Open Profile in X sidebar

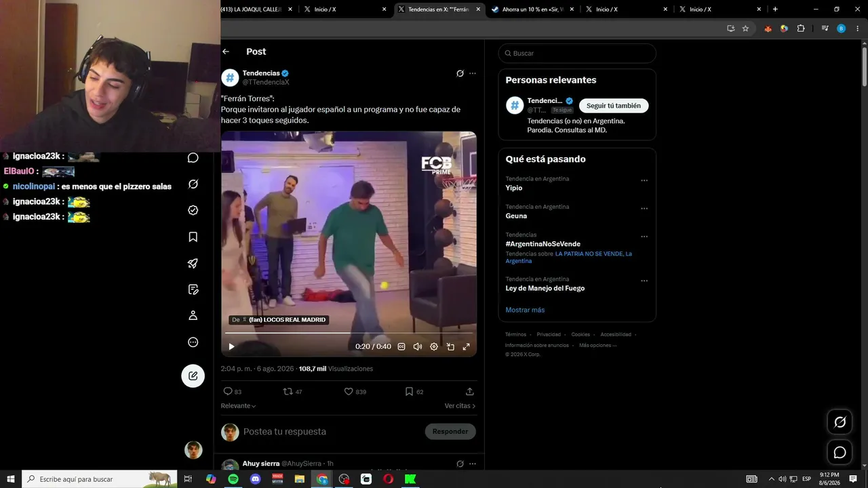[193, 315]
